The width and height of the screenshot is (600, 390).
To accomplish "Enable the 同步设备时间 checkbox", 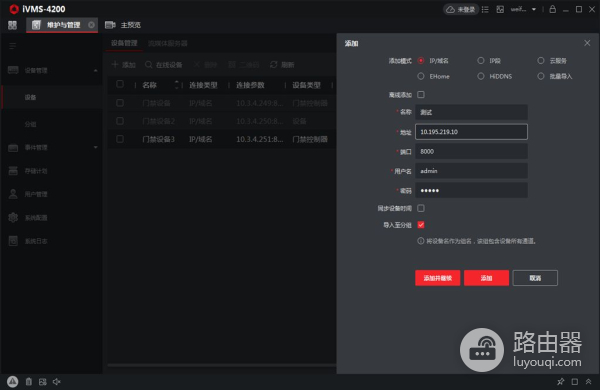I will pyautogui.click(x=421, y=208).
